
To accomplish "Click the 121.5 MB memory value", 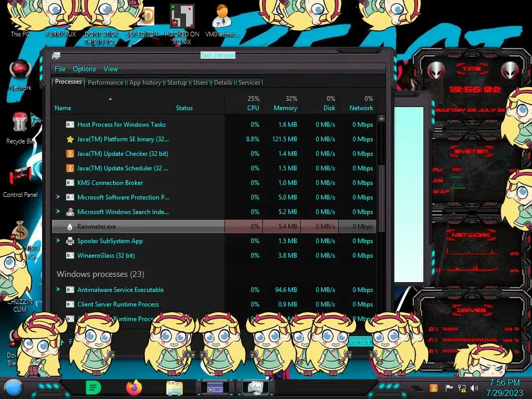I will point(285,139).
